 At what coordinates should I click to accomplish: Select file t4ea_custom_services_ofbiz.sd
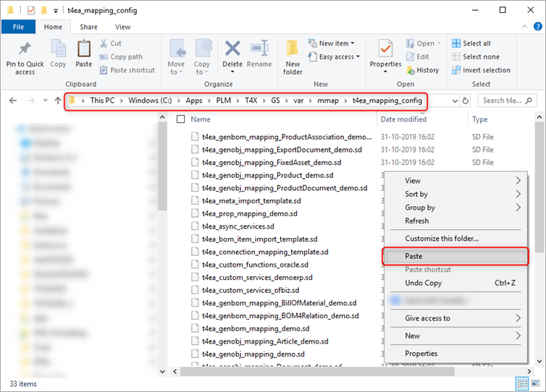click(x=251, y=291)
